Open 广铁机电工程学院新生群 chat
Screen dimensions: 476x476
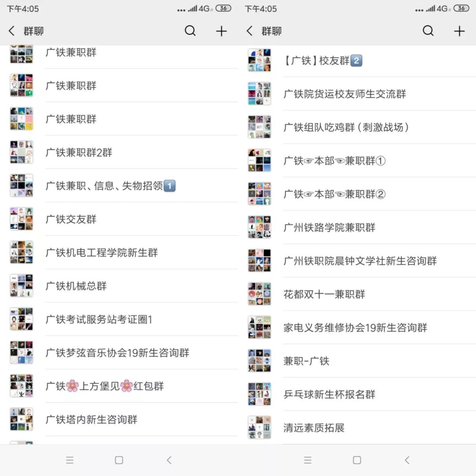pos(119,252)
